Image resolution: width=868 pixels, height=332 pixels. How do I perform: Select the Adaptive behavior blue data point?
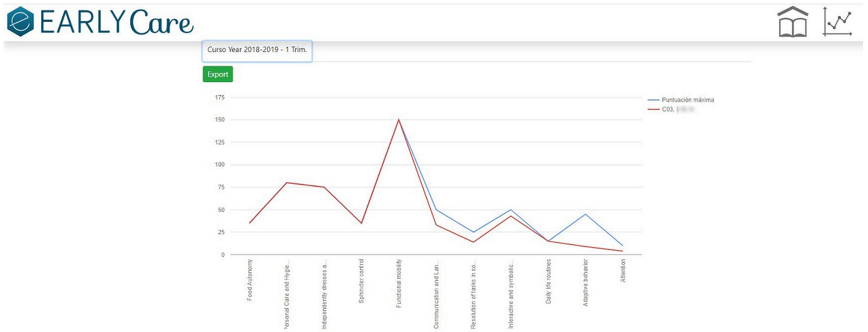(x=585, y=214)
